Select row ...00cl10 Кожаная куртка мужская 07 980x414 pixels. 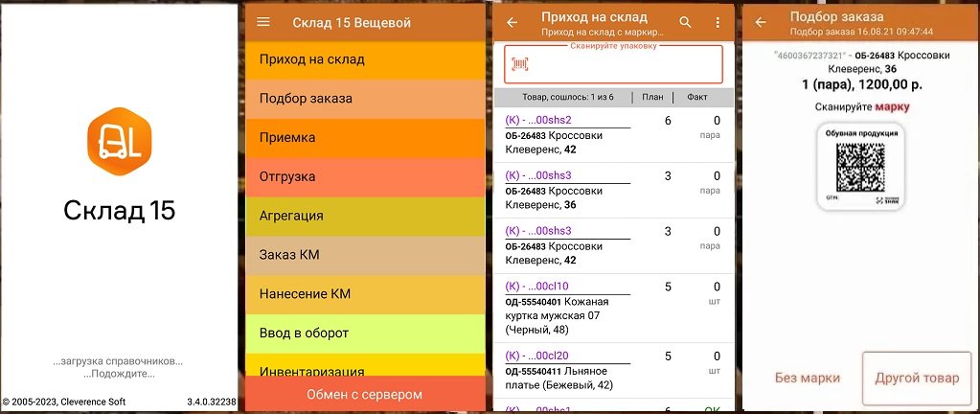(614, 309)
